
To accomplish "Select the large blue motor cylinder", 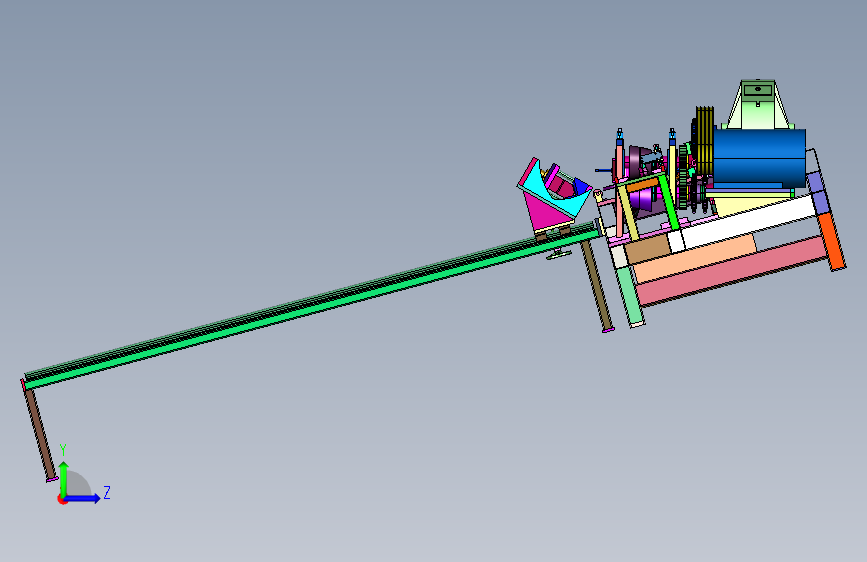I will (x=759, y=157).
